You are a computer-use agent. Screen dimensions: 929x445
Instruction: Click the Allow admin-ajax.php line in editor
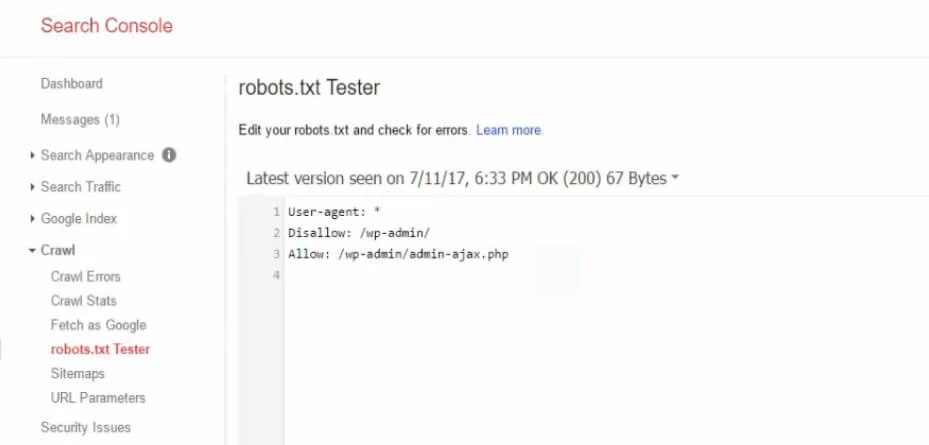(x=398, y=254)
